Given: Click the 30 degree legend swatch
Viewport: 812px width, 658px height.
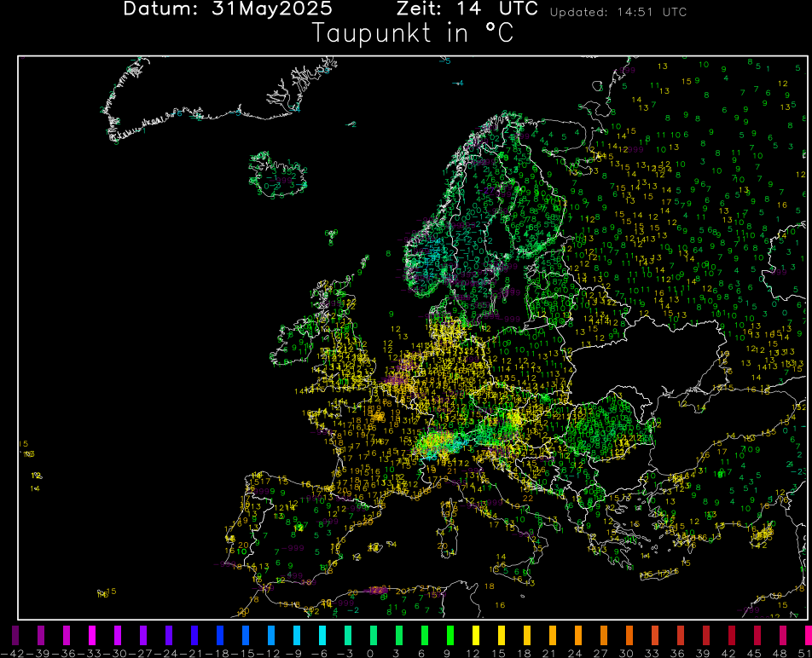Looking at the screenshot, I should click(x=629, y=635).
